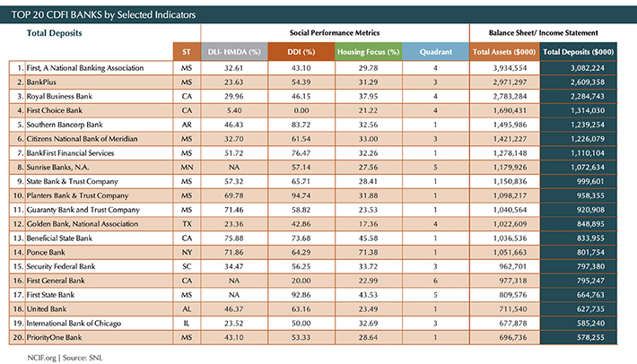Click the Quadrant column header

pos(436,51)
